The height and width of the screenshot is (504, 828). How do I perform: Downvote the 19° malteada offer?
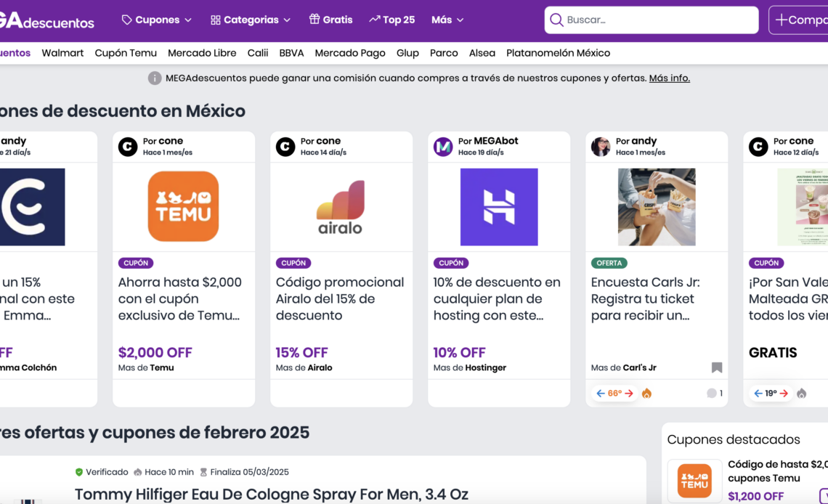click(x=758, y=393)
